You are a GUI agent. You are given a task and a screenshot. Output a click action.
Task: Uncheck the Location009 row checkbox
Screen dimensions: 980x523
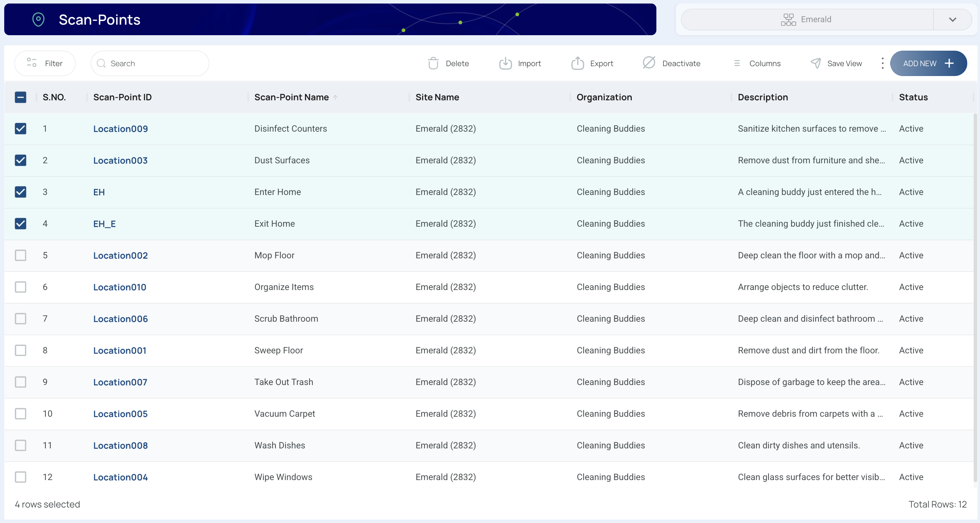pos(20,129)
